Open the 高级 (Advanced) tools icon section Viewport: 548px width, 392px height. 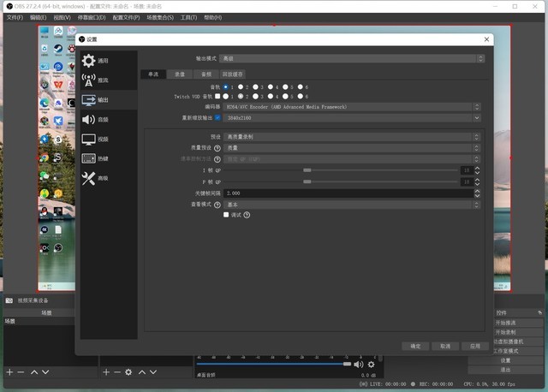[88, 178]
